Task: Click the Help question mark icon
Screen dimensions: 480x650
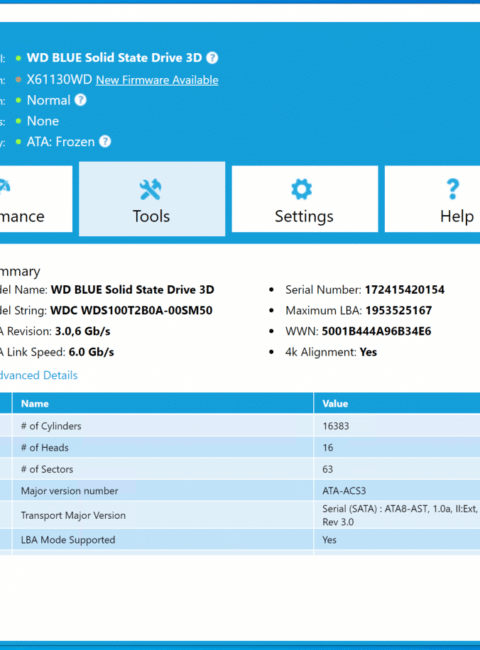Action: click(453, 189)
